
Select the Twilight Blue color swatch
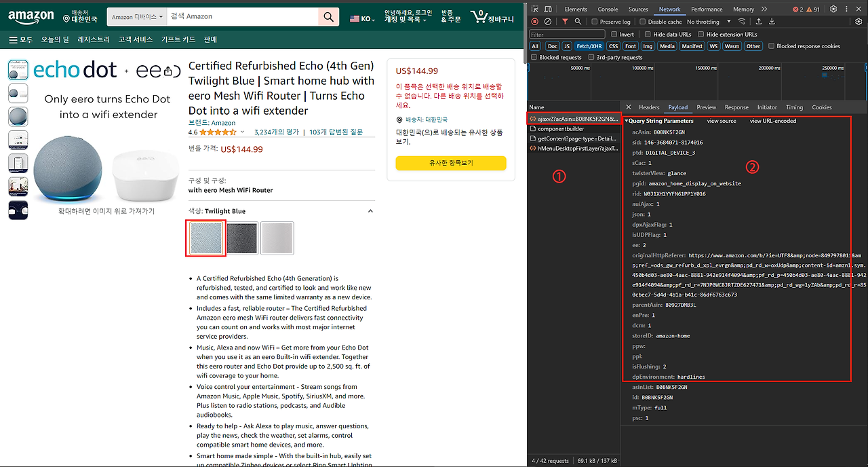pos(205,238)
